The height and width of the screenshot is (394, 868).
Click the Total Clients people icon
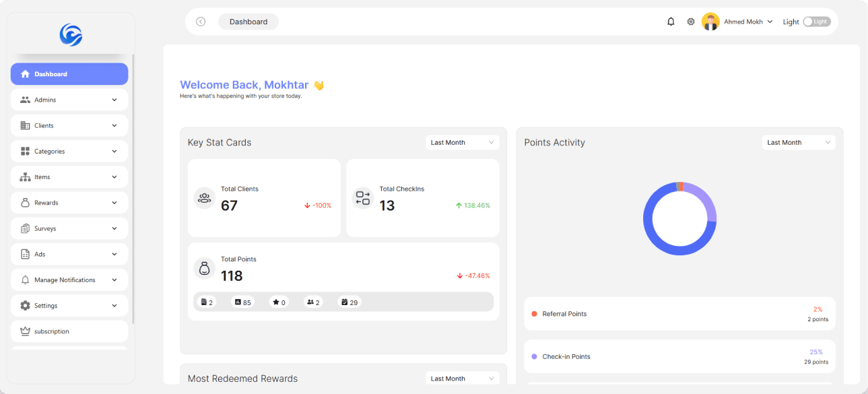coord(205,197)
